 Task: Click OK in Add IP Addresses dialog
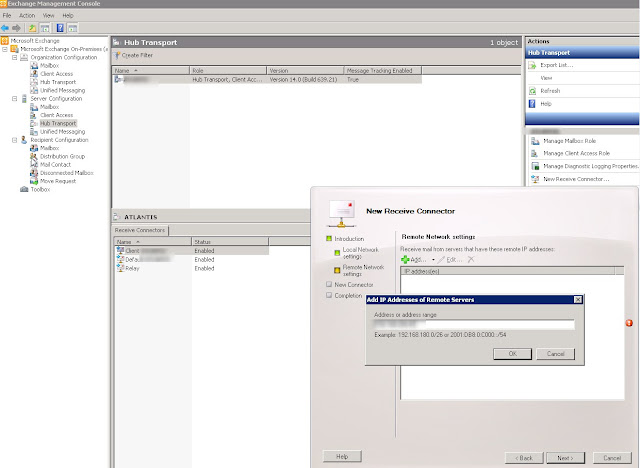click(x=512, y=354)
